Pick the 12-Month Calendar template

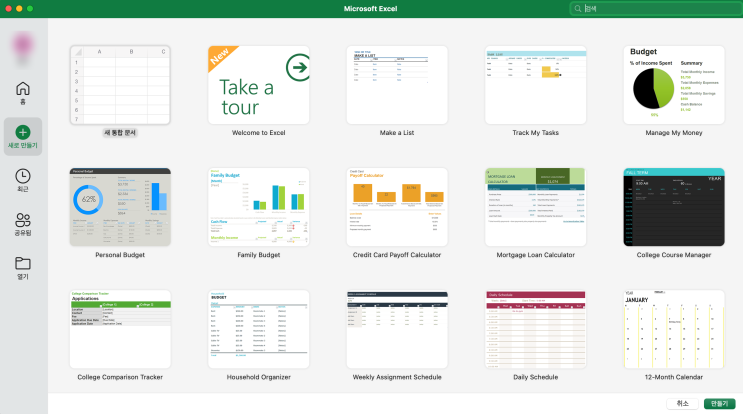click(674, 329)
